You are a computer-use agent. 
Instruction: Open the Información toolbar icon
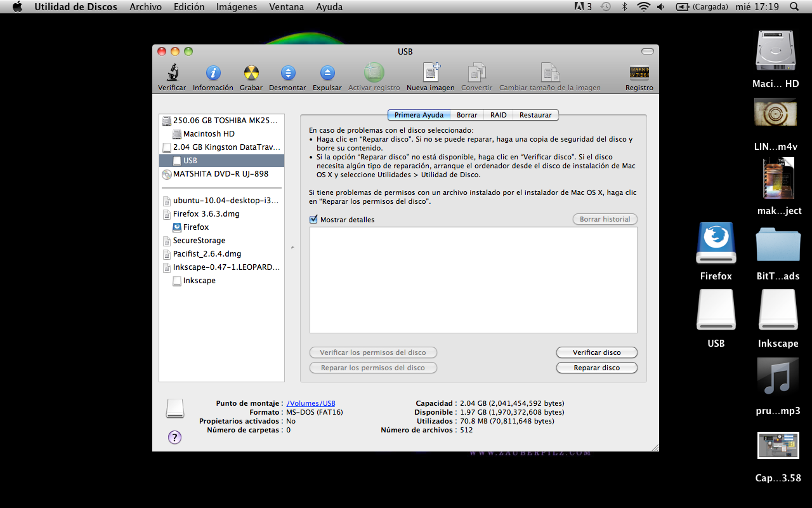point(213,73)
